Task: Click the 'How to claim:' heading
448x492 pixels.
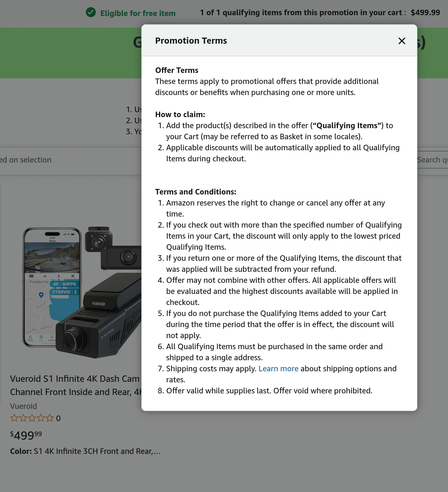Action: click(x=180, y=114)
